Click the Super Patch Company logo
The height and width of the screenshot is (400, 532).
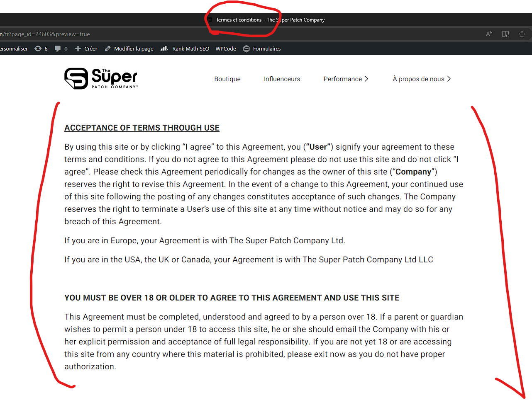click(x=101, y=78)
